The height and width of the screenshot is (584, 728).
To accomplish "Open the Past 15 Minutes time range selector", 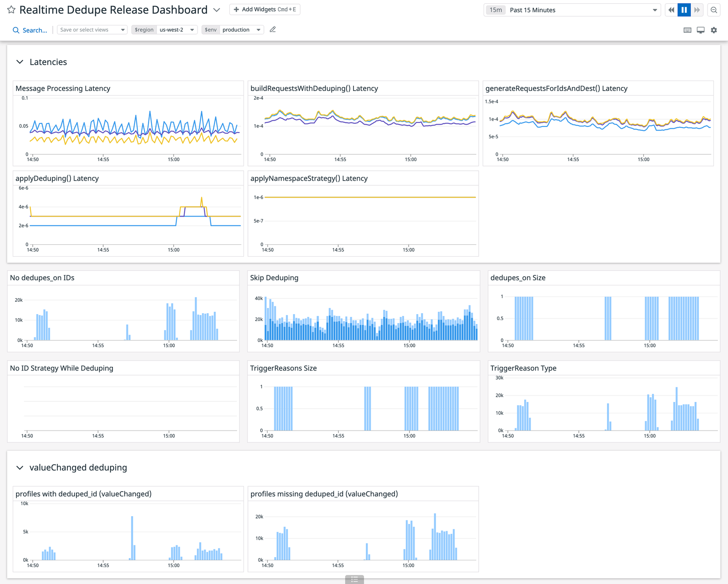I will tap(572, 10).
